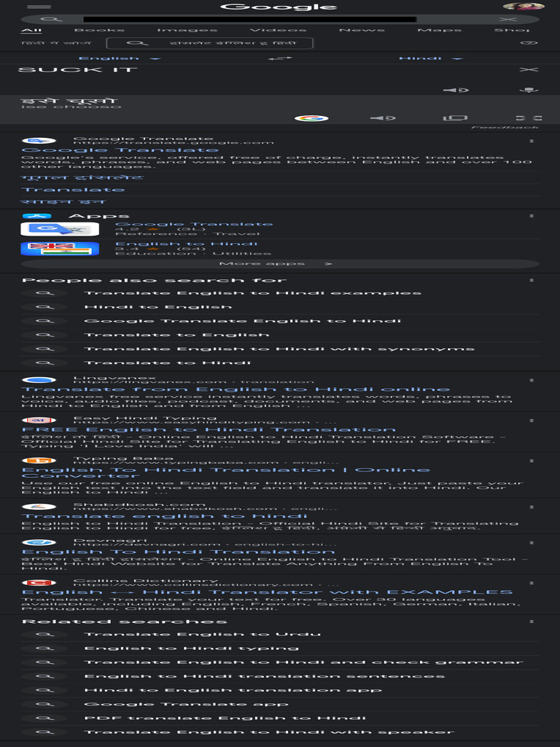Copy the Hindi translation
560x747 pixels.
pyautogui.click(x=455, y=117)
